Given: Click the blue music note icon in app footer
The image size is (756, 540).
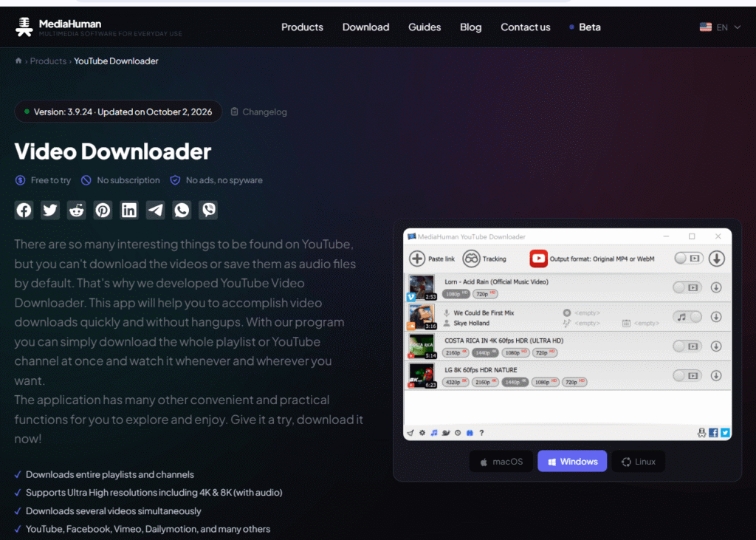Looking at the screenshot, I should click(x=434, y=433).
